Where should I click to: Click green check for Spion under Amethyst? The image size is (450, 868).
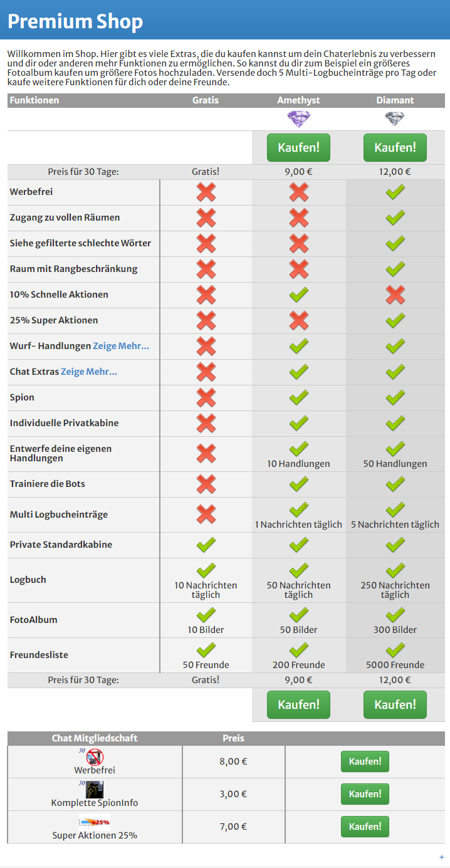pyautogui.click(x=298, y=397)
